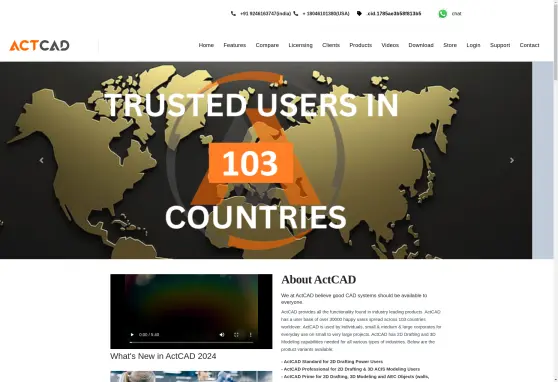Click the ActCAD logo
This screenshot has width=558, height=382.
pos(40,46)
